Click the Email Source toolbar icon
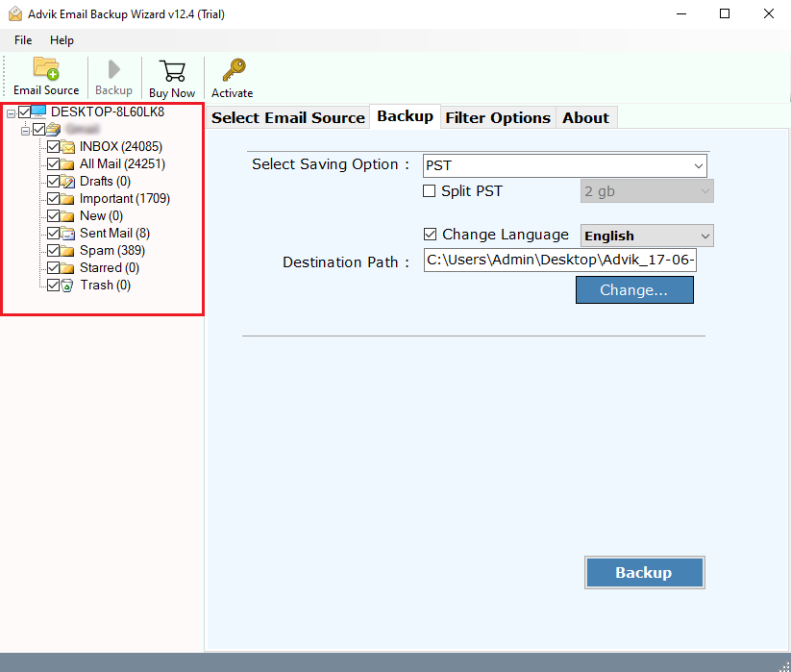 [x=46, y=68]
